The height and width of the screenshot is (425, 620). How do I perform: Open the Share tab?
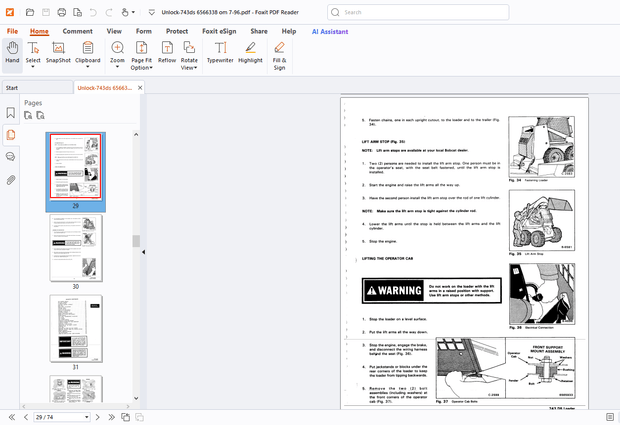(x=259, y=31)
